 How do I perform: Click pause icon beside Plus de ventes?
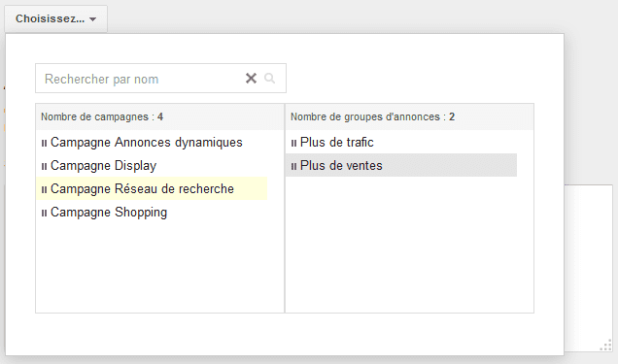point(293,166)
